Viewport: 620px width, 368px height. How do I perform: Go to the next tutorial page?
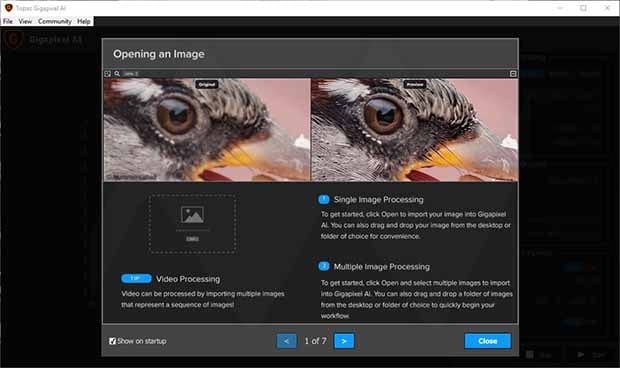[344, 341]
